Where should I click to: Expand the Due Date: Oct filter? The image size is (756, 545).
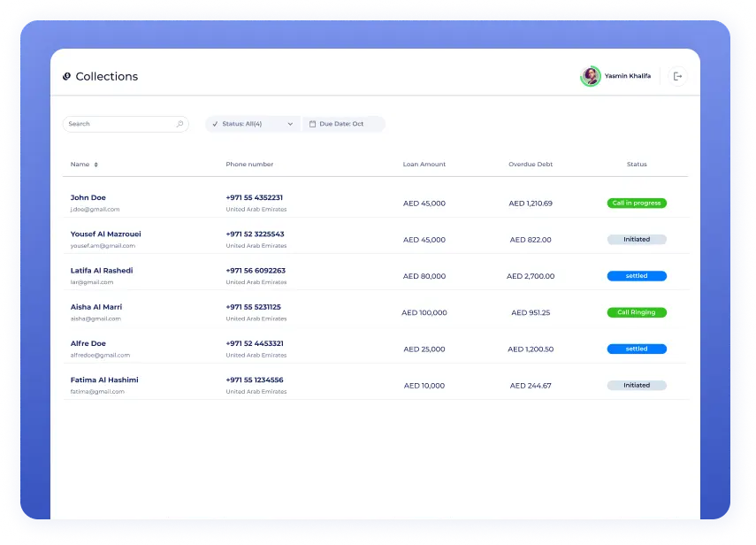click(x=345, y=124)
